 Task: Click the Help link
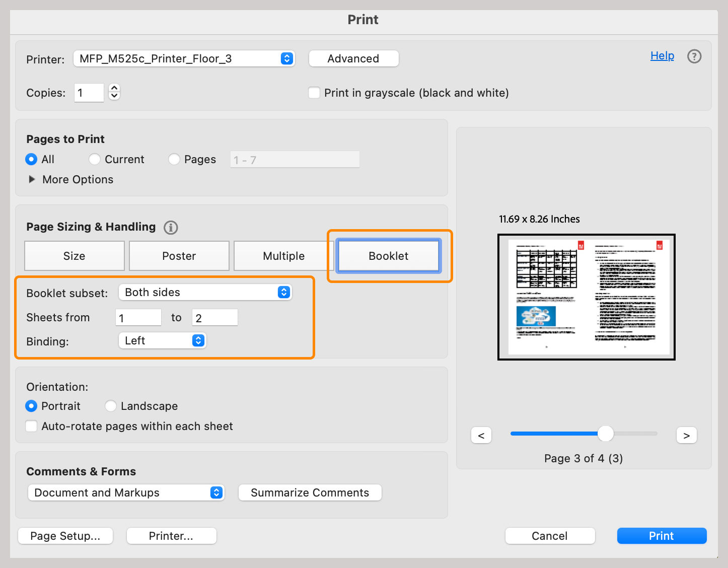[662, 55]
